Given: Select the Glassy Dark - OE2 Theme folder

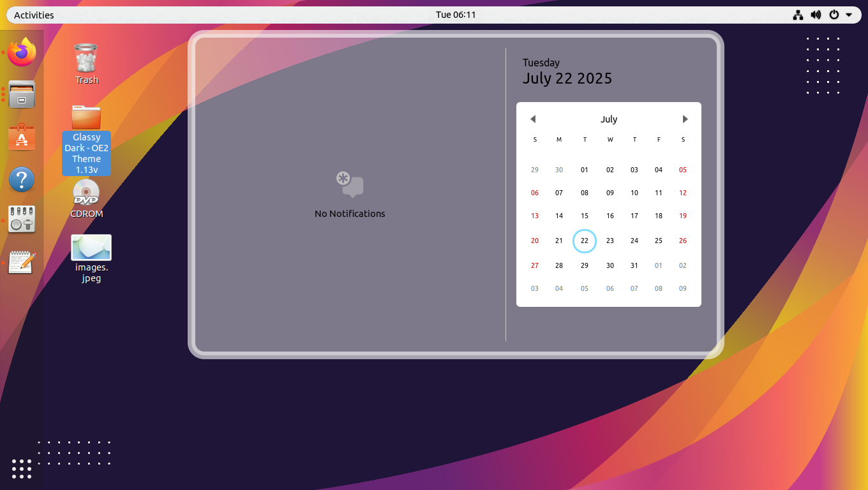Looking at the screenshot, I should (86, 140).
